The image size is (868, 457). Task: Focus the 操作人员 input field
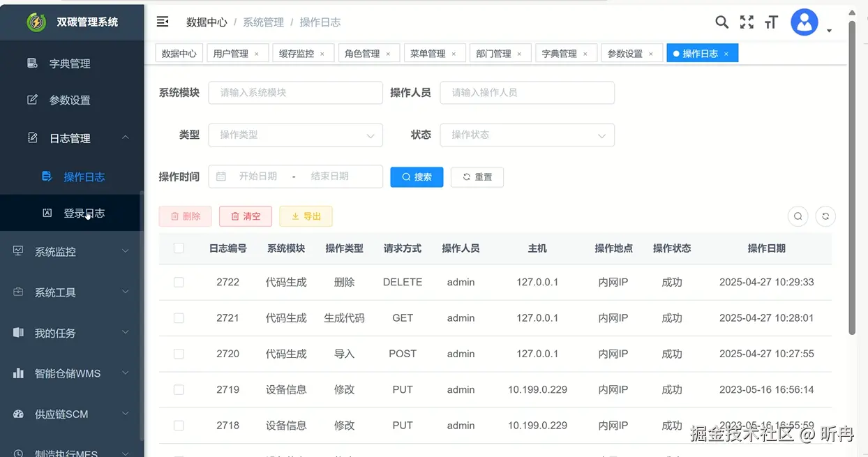(527, 92)
